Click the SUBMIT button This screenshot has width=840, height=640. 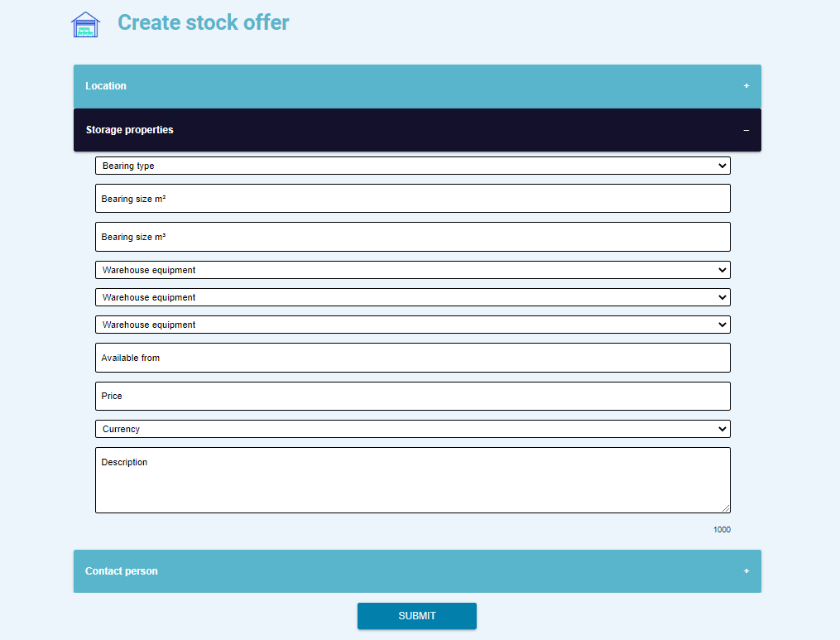(x=417, y=616)
